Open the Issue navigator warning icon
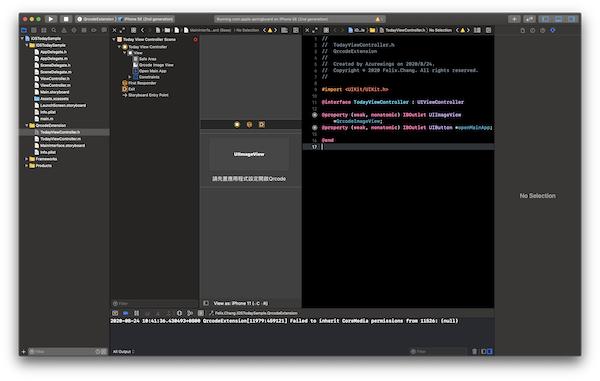The height and width of the screenshot is (381, 600). point(64,30)
